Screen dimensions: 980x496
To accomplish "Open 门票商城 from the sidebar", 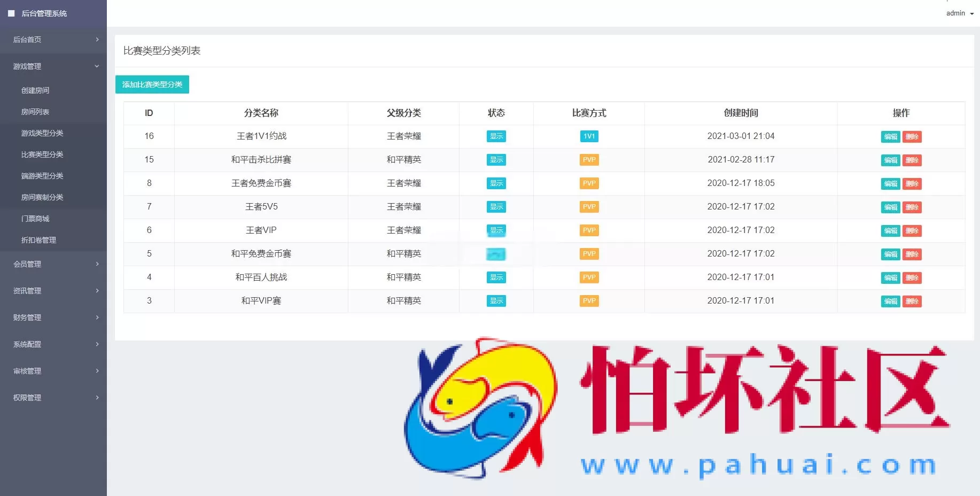I will (x=35, y=219).
